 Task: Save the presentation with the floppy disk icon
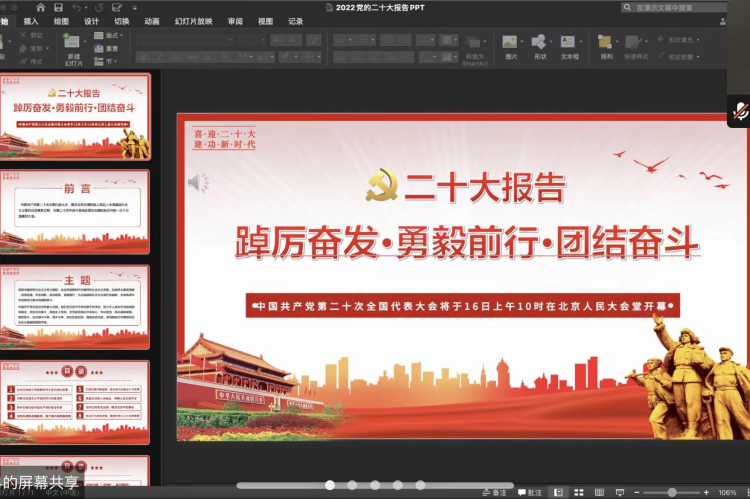click(x=58, y=7)
